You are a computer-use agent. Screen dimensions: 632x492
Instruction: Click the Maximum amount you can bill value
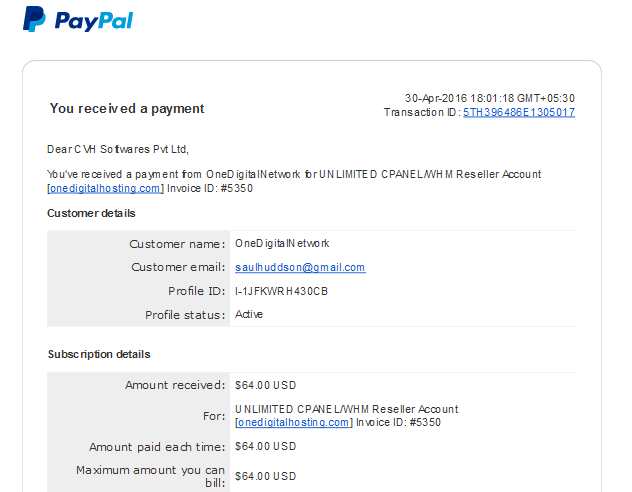click(266, 476)
